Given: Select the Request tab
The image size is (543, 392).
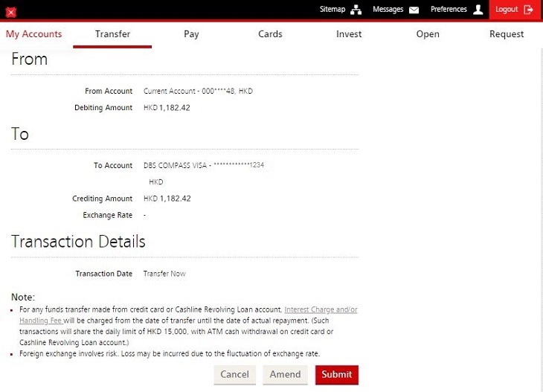Looking at the screenshot, I should coord(507,34).
